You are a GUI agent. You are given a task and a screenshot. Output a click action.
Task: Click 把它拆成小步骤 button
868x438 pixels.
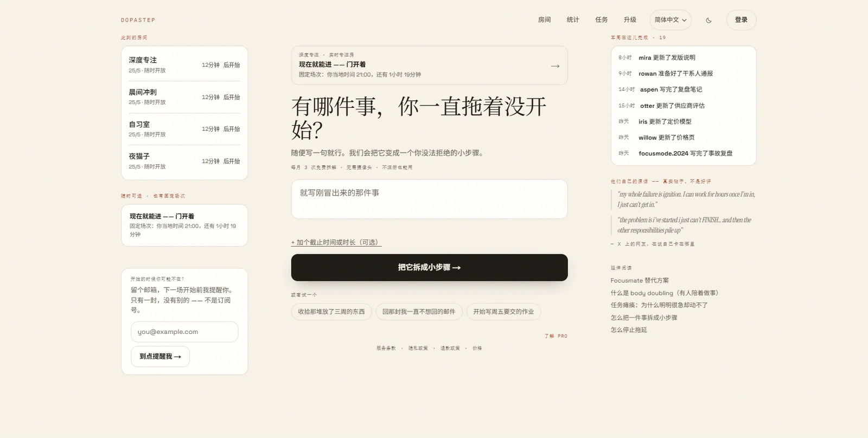[429, 267]
